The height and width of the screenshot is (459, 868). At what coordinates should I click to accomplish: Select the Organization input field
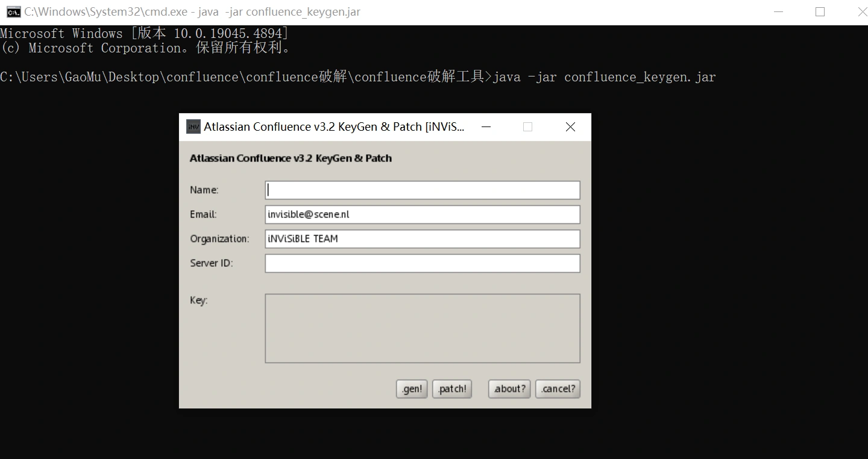pos(422,239)
